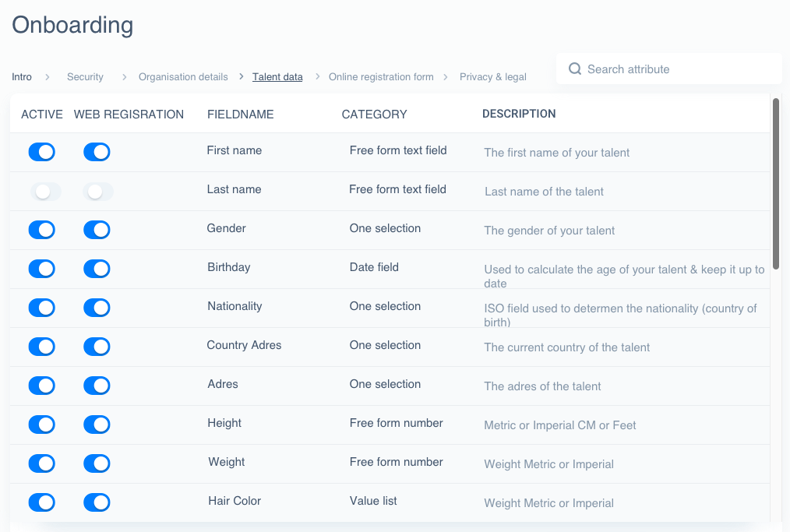Enable Active switch for Last name
Screen dimensions: 790x532
pyautogui.click(x=45, y=191)
